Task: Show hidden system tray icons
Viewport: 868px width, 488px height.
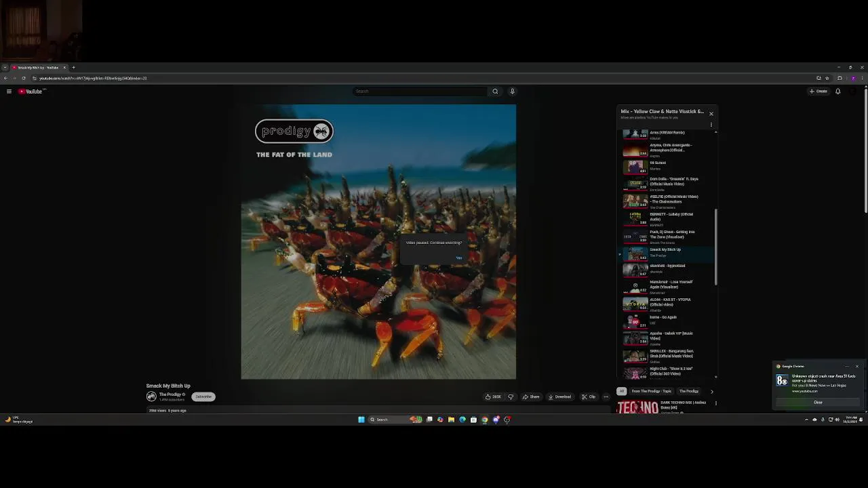Action: (806, 420)
